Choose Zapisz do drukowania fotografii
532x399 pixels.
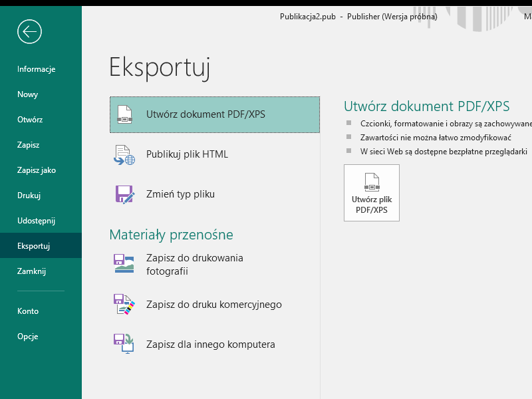pyautogui.click(x=215, y=264)
